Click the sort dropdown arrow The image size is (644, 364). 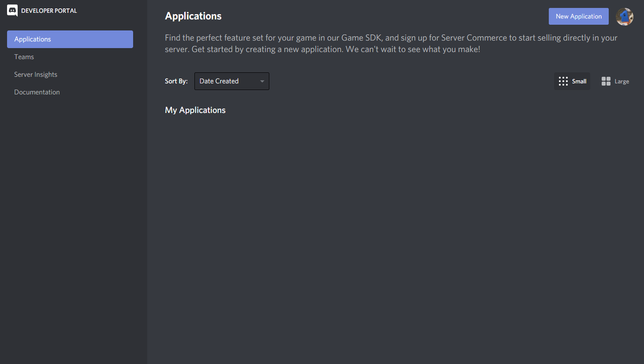(262, 81)
